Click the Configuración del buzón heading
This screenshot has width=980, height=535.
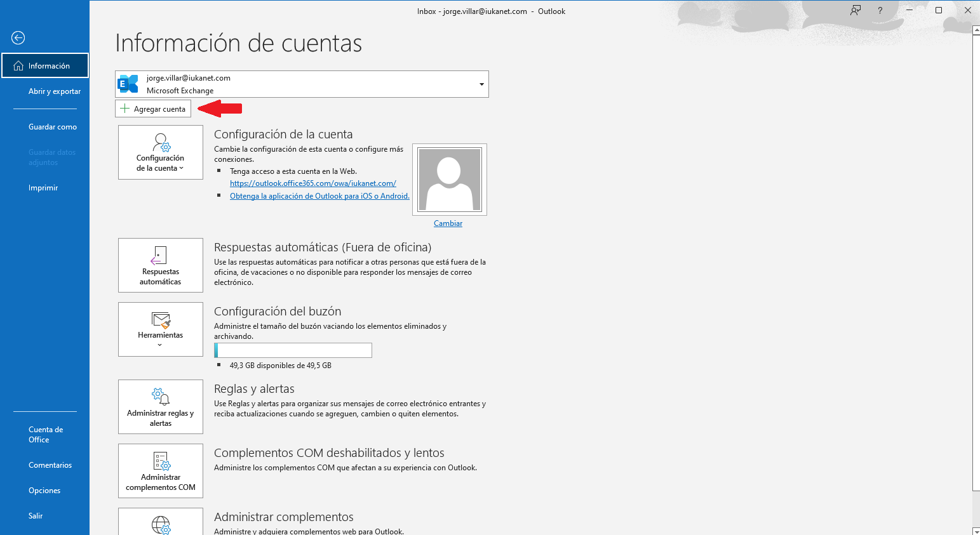pos(278,312)
